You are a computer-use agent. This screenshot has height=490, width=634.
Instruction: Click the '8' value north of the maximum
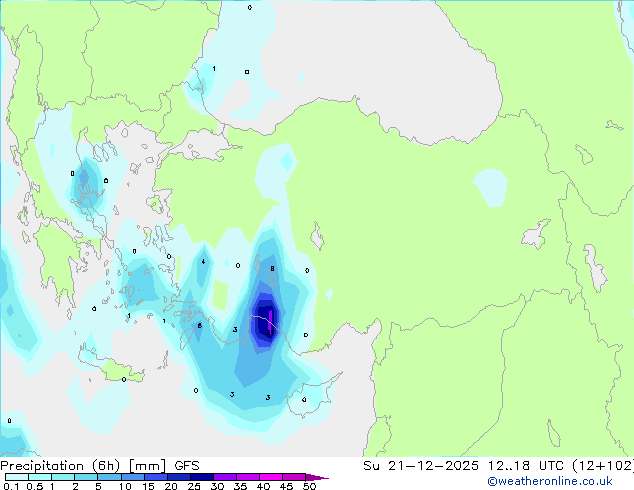coord(273,268)
